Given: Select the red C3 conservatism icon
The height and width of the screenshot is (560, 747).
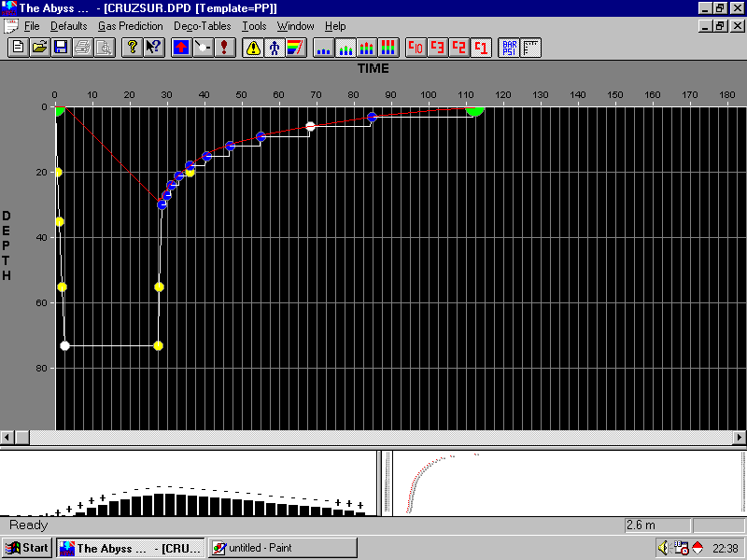Looking at the screenshot, I should click(437, 48).
